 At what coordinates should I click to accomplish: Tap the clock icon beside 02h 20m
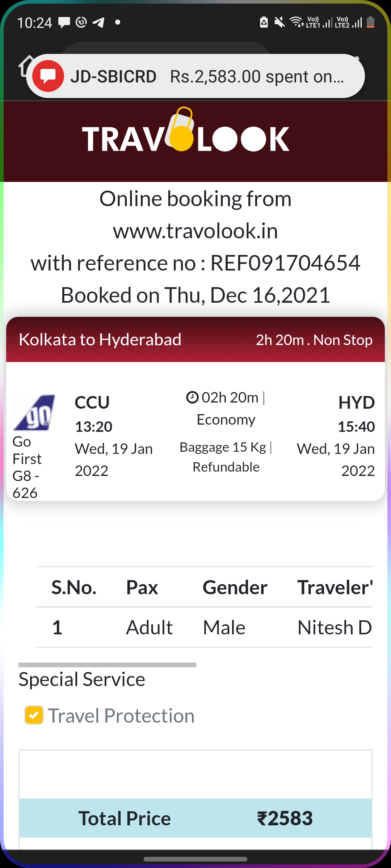tap(192, 397)
